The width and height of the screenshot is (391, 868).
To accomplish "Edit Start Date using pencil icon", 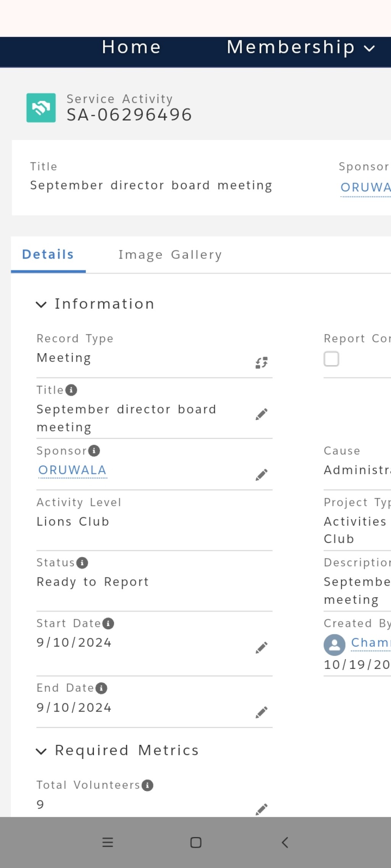I will click(262, 648).
